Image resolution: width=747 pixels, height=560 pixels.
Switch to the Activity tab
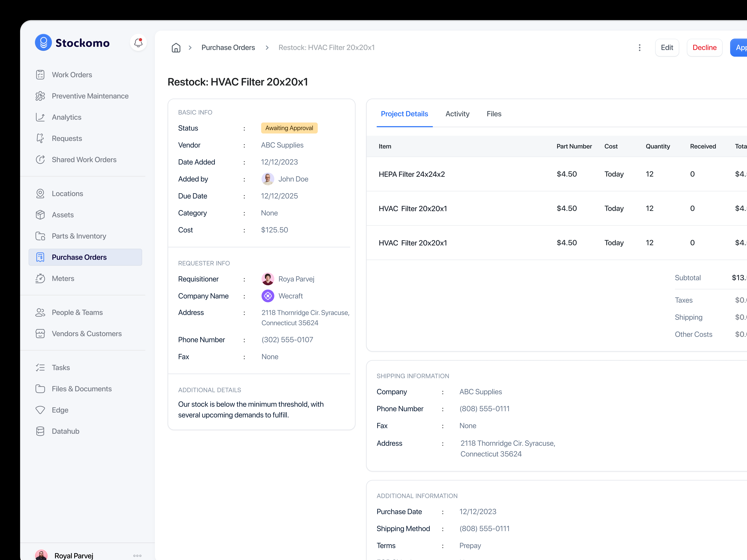457,114
